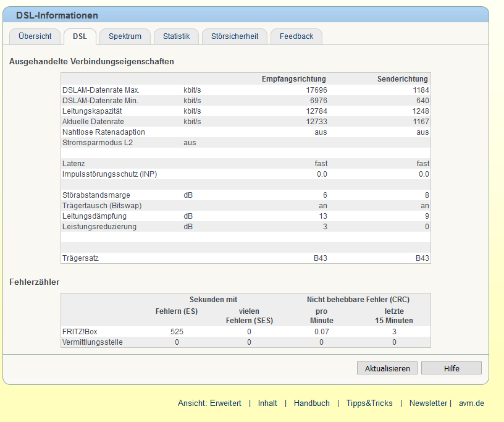Click the Impulsstörungsschutz (INP) label
504x422 pixels.
(x=109, y=174)
